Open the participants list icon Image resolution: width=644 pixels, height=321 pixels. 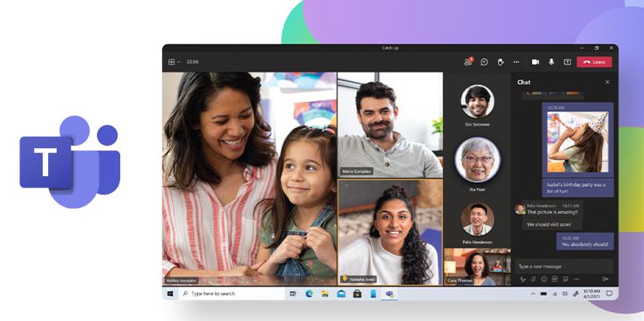[468, 62]
